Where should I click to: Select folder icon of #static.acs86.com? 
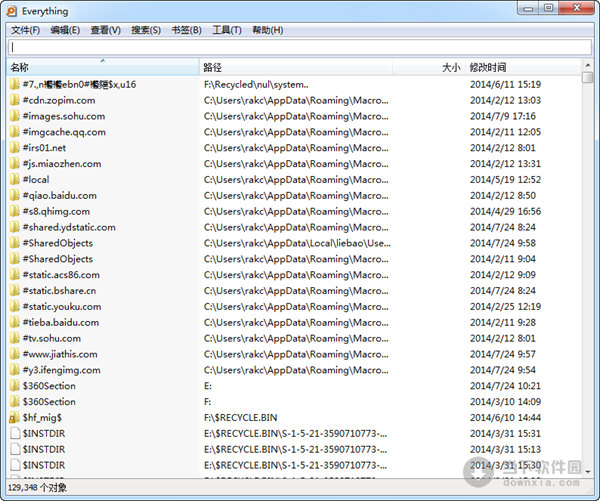[x=15, y=275]
